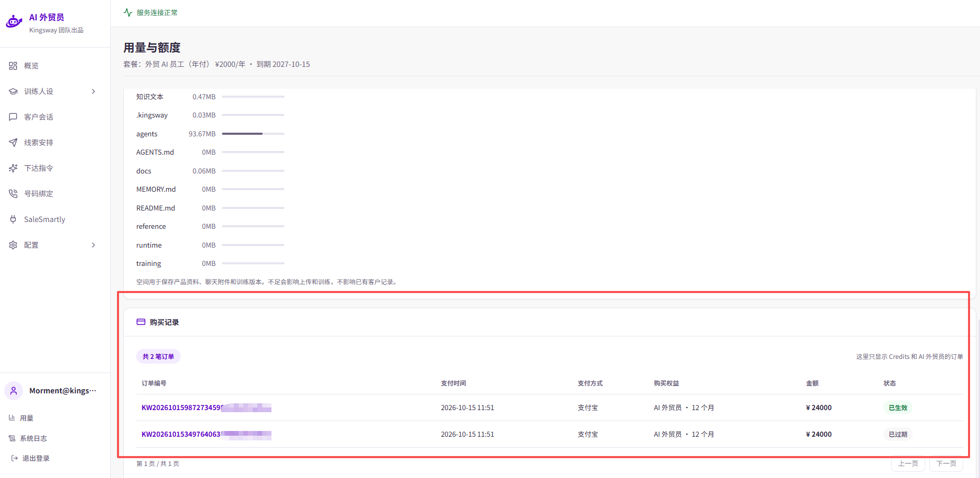Click the 系统日志 log icon

[x=11, y=438]
